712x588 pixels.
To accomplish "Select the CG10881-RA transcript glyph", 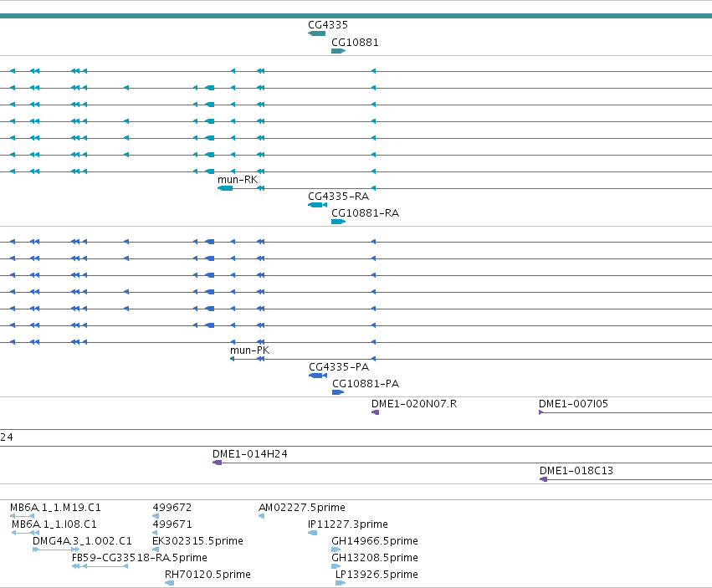I will 339,222.
